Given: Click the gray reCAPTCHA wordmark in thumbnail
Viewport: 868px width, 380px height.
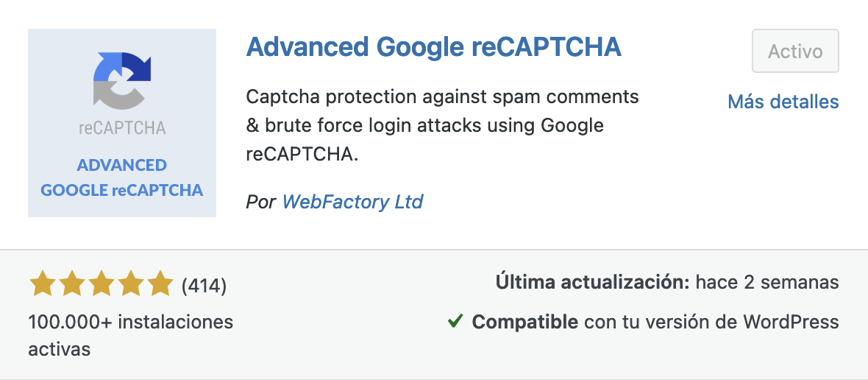Looking at the screenshot, I should (x=122, y=128).
